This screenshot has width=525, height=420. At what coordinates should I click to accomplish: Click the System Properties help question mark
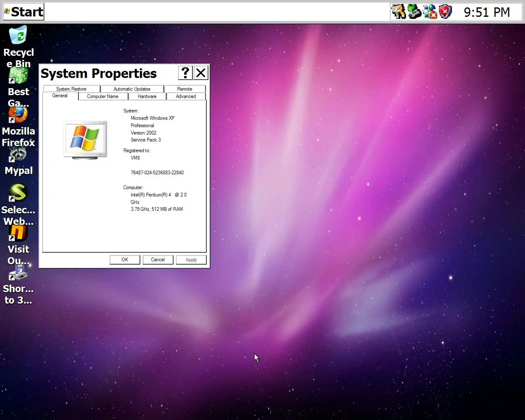tap(185, 73)
